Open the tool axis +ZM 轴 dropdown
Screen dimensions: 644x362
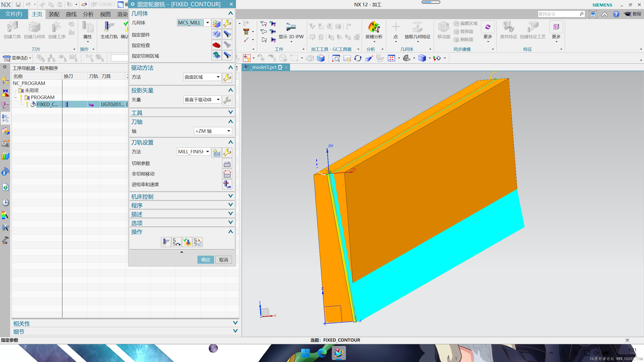[x=229, y=131]
